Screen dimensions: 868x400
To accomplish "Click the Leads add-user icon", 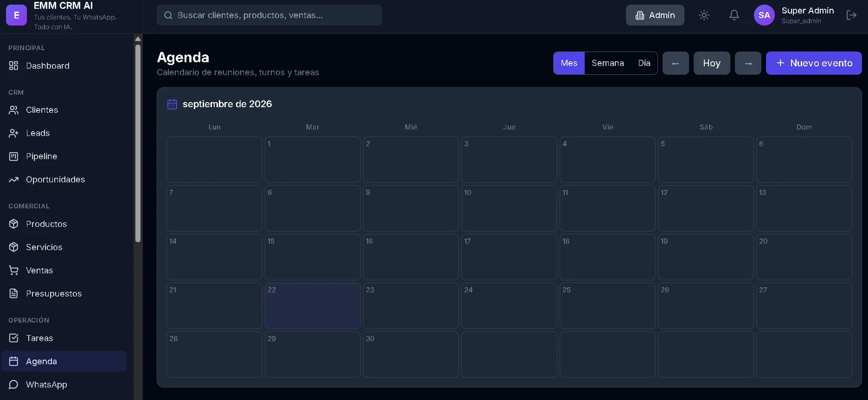I will point(14,133).
